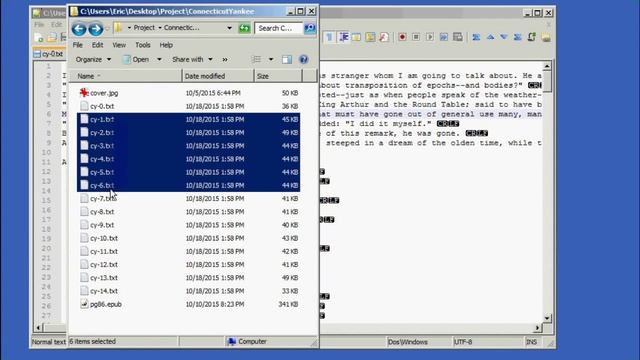640x360 pixels.
Task: Click the Open file icon in Notepad++
Action: (52, 38)
